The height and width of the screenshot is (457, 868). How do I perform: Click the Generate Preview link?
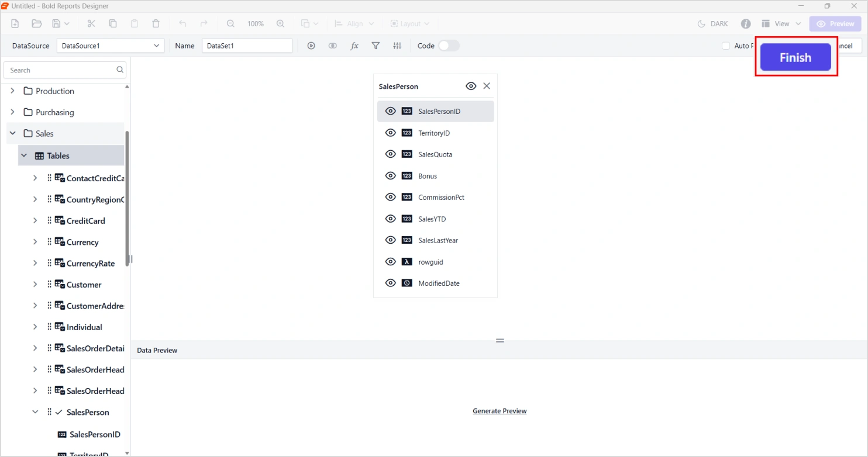(x=500, y=411)
